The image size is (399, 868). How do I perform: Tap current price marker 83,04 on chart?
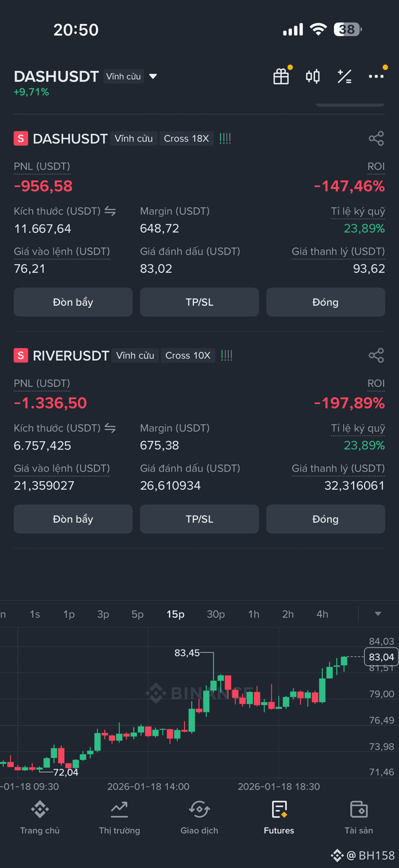pos(381,657)
